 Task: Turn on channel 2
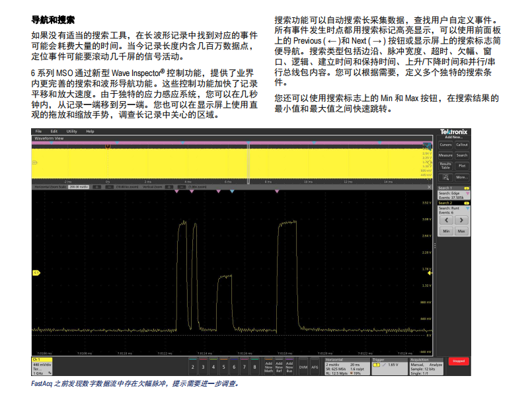[193, 366]
